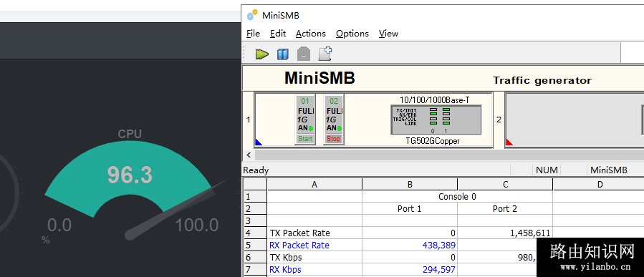Select column D header
Viewport: 644px width, 277px height.
coord(600,185)
